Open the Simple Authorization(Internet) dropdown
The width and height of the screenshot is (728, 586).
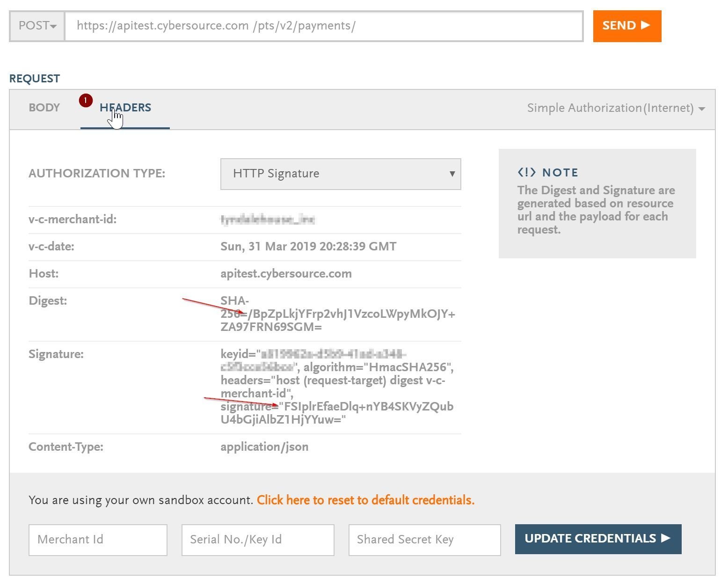click(613, 108)
